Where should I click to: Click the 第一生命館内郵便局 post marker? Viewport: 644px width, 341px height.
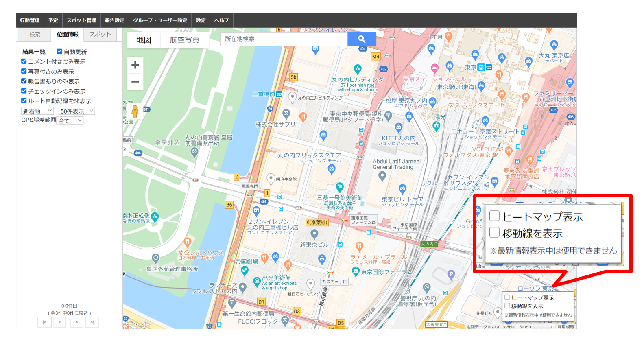point(232,303)
